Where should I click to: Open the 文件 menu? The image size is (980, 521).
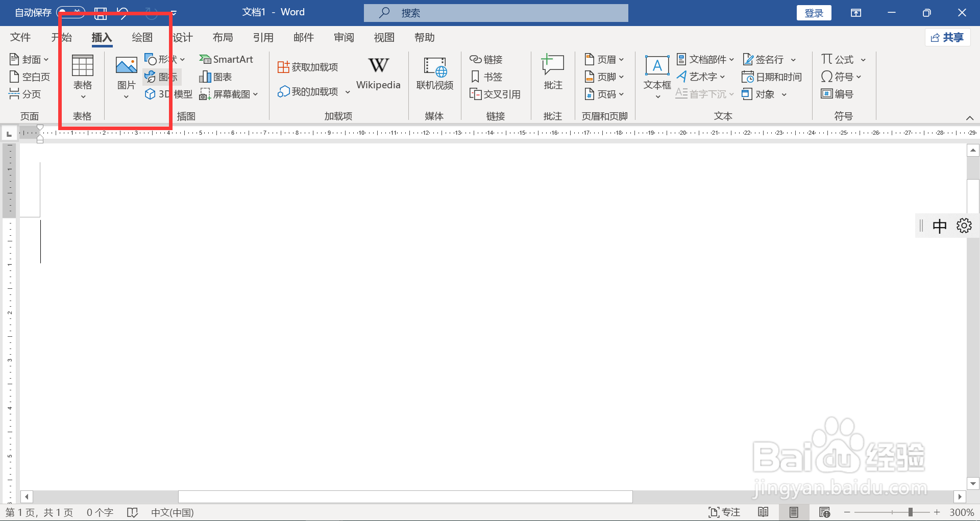pyautogui.click(x=20, y=37)
